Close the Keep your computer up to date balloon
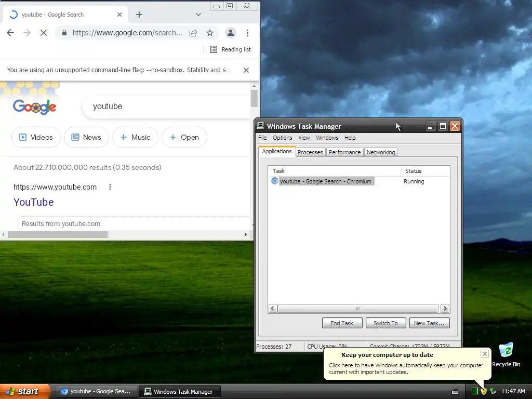This screenshot has height=399, width=532. click(485, 354)
